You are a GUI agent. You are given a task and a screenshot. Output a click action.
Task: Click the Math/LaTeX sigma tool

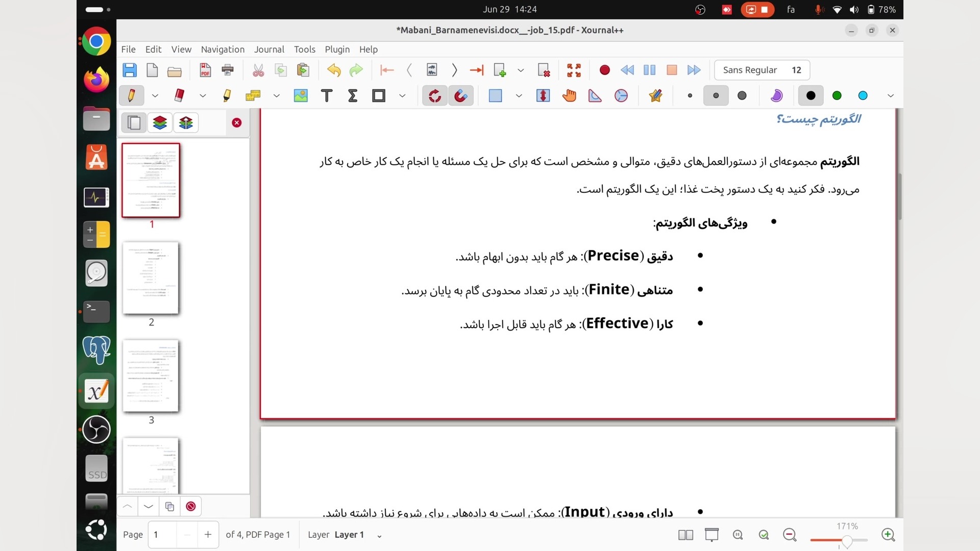[353, 95]
